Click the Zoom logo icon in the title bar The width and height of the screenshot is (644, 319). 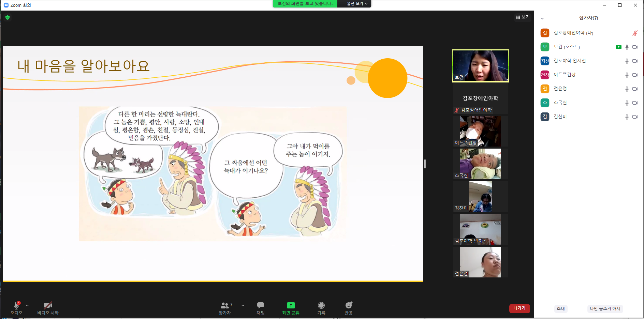tap(6, 5)
